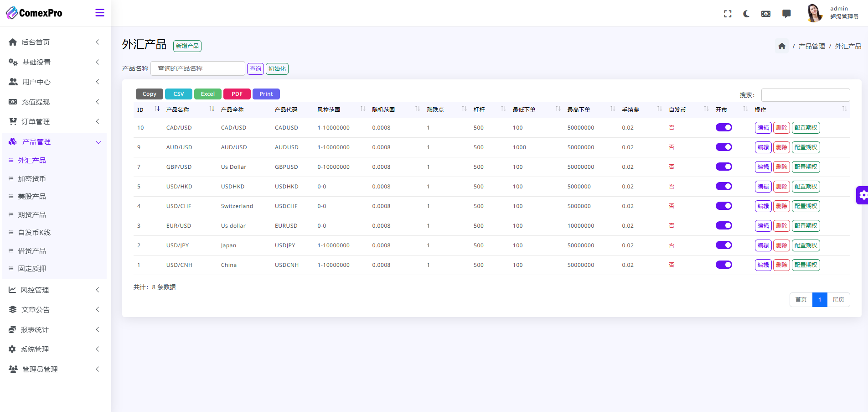Click the hamburger menu icon to collapse sidebar

click(x=99, y=13)
